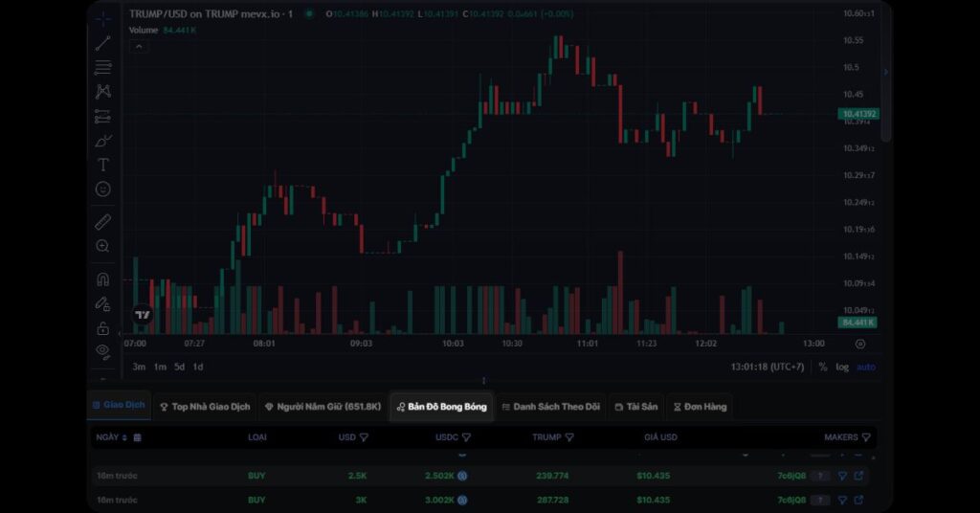Image resolution: width=980 pixels, height=513 pixels.
Task: Open transaction link for 3K row
Action: 858,500
